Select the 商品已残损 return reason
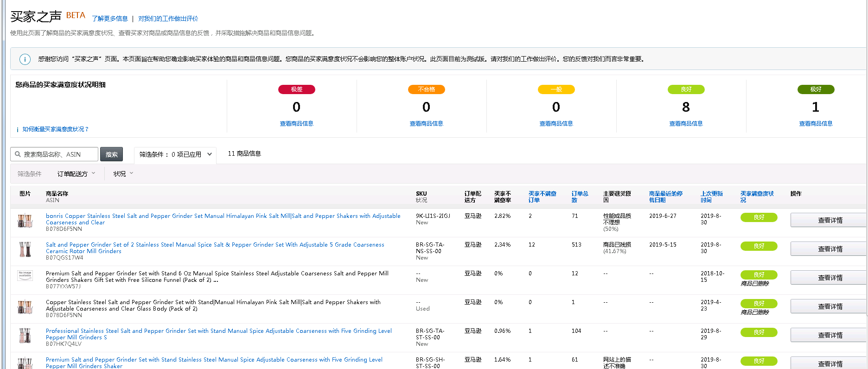Screen dimensions: 868x369 point(617,245)
